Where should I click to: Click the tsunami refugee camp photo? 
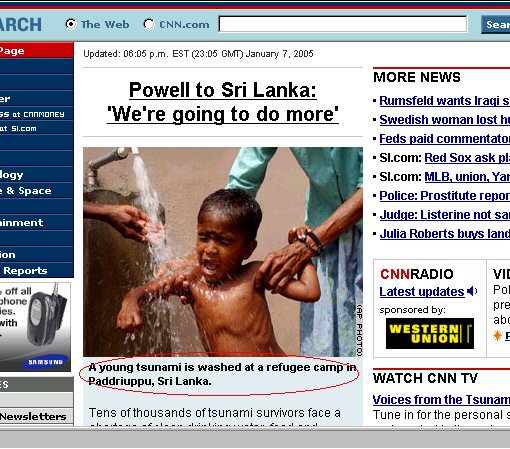coord(223,252)
